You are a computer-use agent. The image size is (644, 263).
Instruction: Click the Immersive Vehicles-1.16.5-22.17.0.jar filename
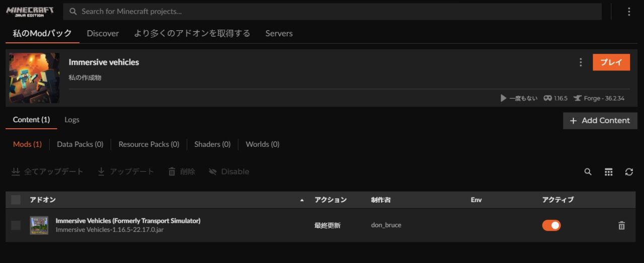tap(109, 230)
